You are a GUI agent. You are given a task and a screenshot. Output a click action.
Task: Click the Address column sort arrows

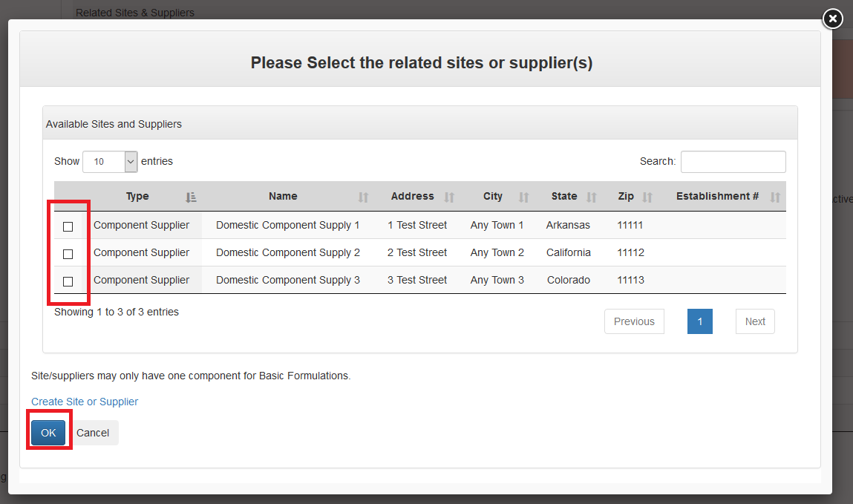[x=449, y=197]
